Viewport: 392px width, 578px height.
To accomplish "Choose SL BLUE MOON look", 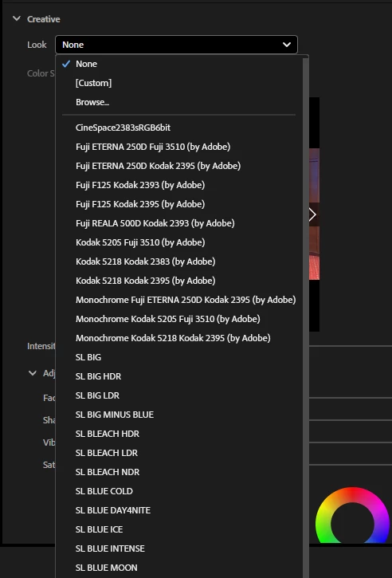I will 179,568.
